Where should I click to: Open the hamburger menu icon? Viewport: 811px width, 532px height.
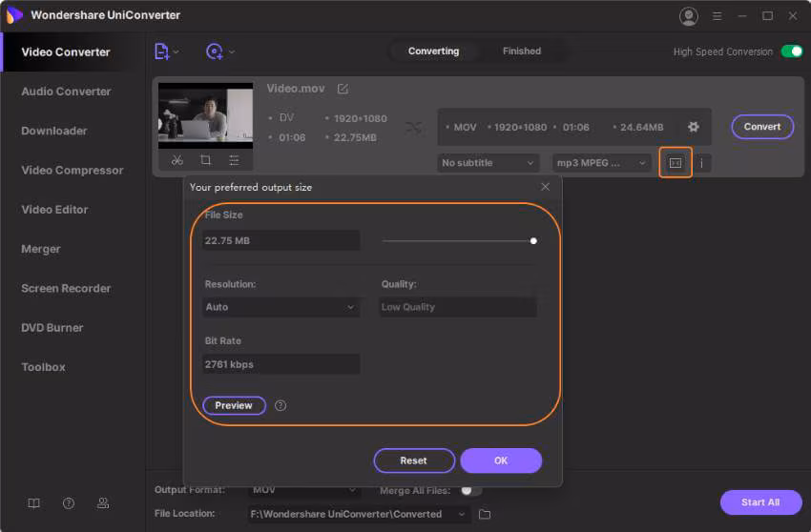tap(717, 16)
